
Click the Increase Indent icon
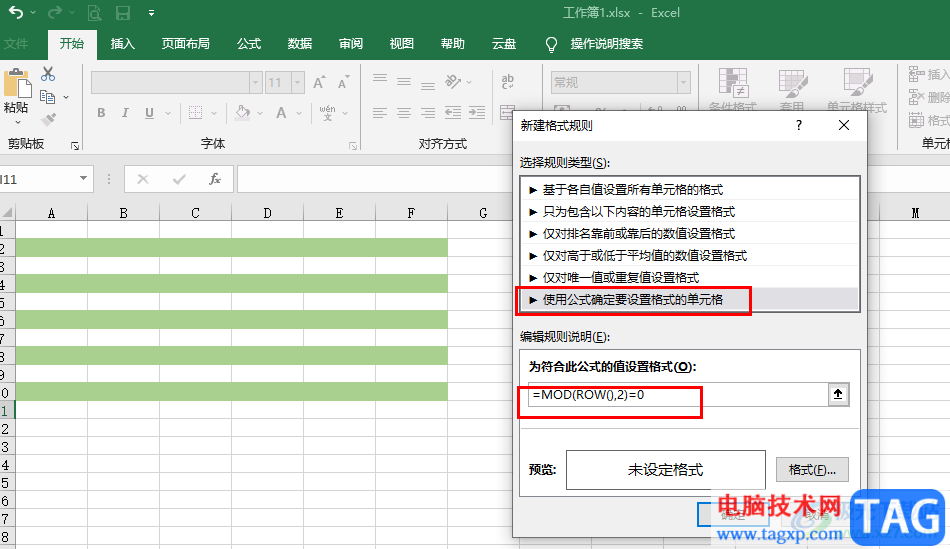pyautogui.click(x=477, y=113)
